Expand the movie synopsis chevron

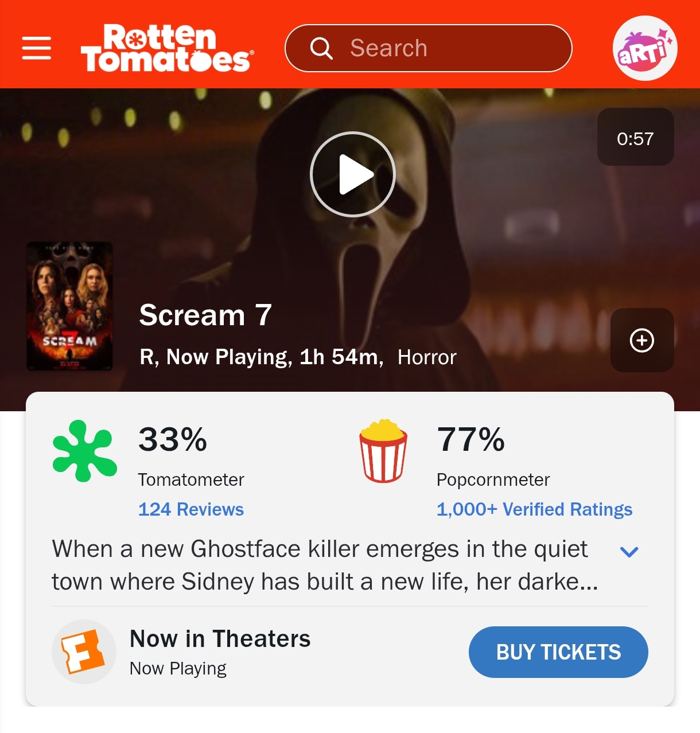(629, 552)
